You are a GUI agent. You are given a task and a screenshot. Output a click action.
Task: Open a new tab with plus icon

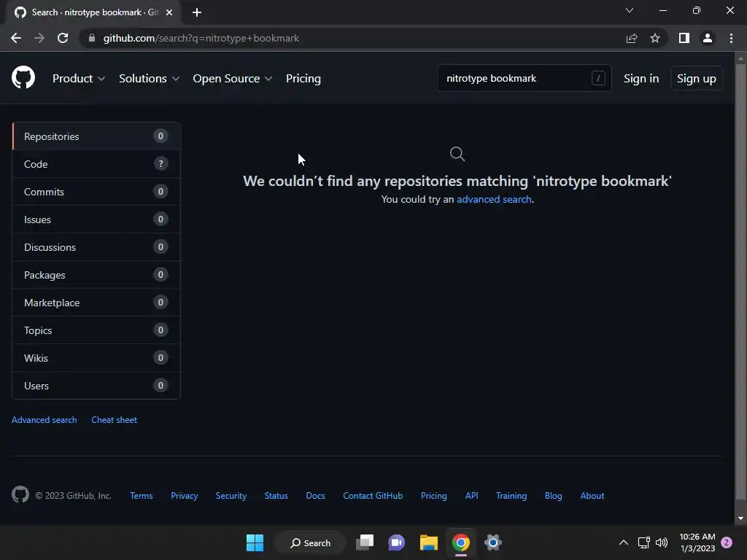click(197, 12)
